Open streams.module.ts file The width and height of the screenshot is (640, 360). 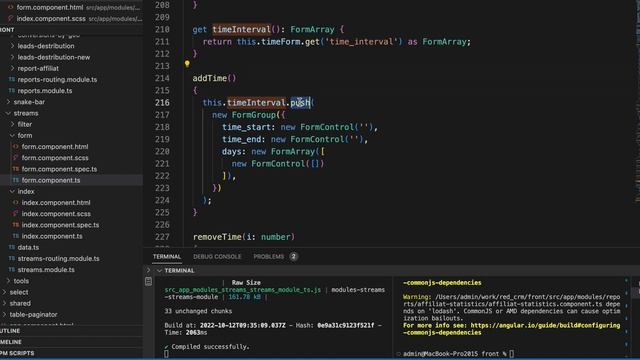click(x=46, y=269)
